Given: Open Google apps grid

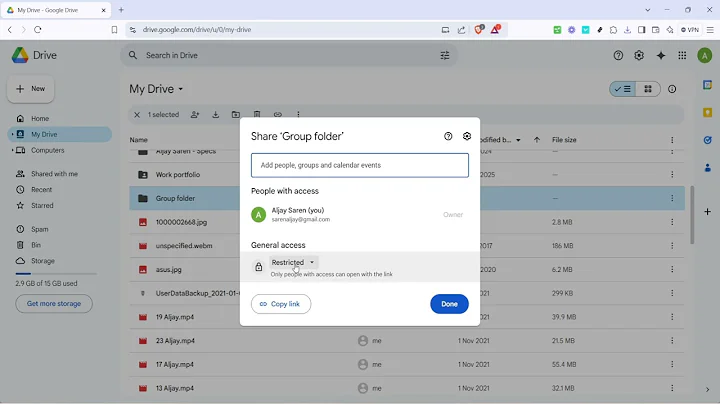Looking at the screenshot, I should tap(682, 56).
